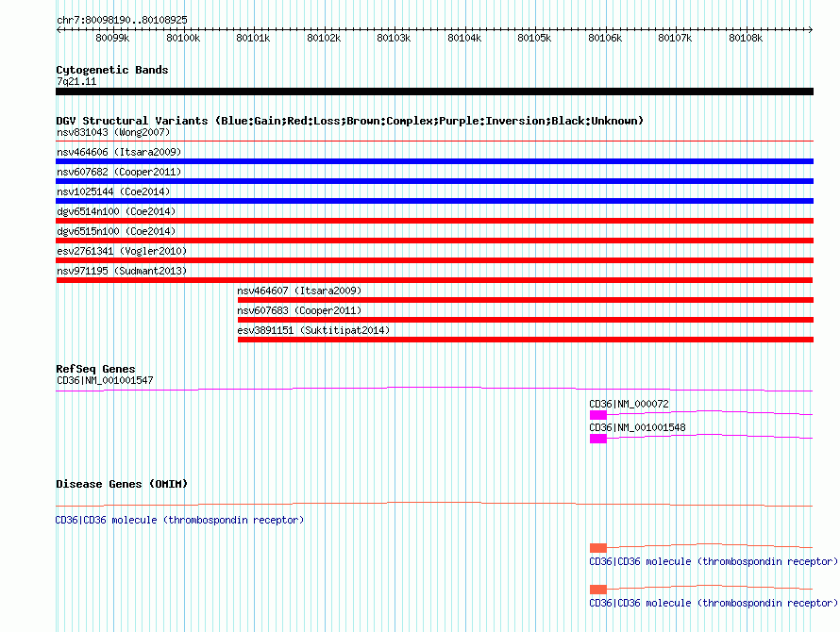Open variant dgv6515n100 (Coe2014) label
Viewport: 840px width, 632px height.
[116, 231]
